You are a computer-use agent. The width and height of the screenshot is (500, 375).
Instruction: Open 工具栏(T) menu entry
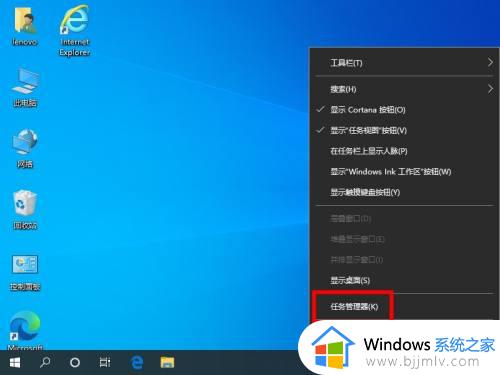pos(404,63)
